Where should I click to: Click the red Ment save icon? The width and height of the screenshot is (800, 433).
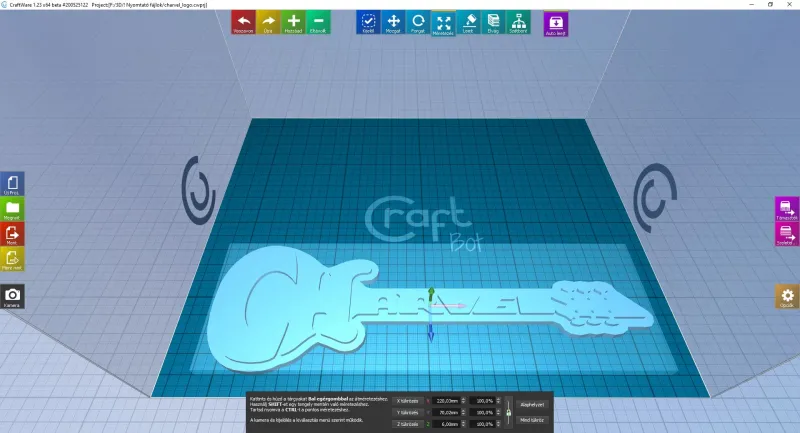[12, 234]
